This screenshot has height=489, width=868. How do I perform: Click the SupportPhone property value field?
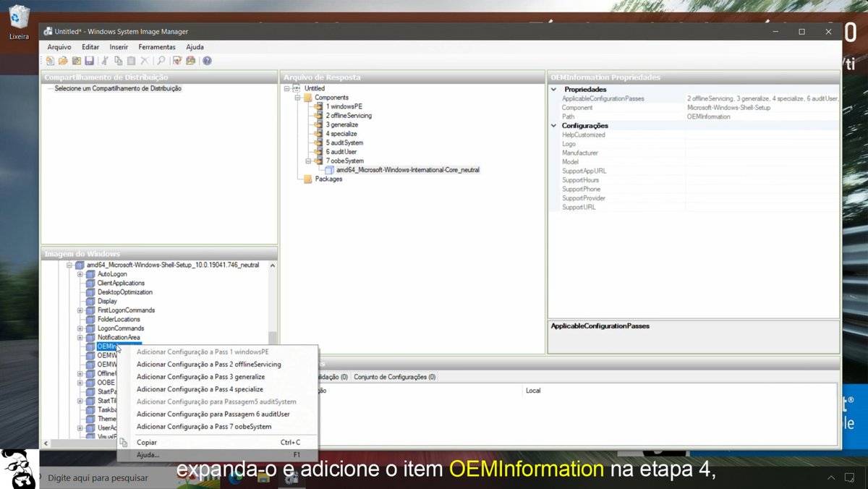[x=762, y=189]
